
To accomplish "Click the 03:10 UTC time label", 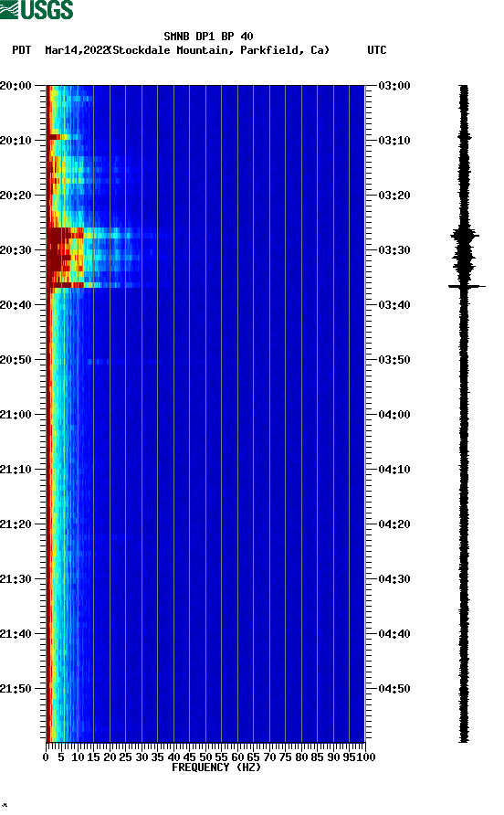I will point(394,141).
